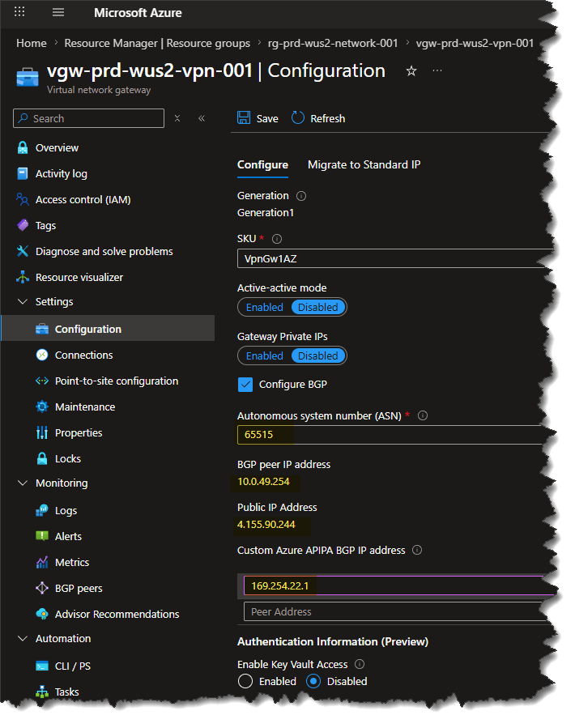Screen dimensions: 575x728
Task: Click the Properties icon
Action: tap(42, 432)
